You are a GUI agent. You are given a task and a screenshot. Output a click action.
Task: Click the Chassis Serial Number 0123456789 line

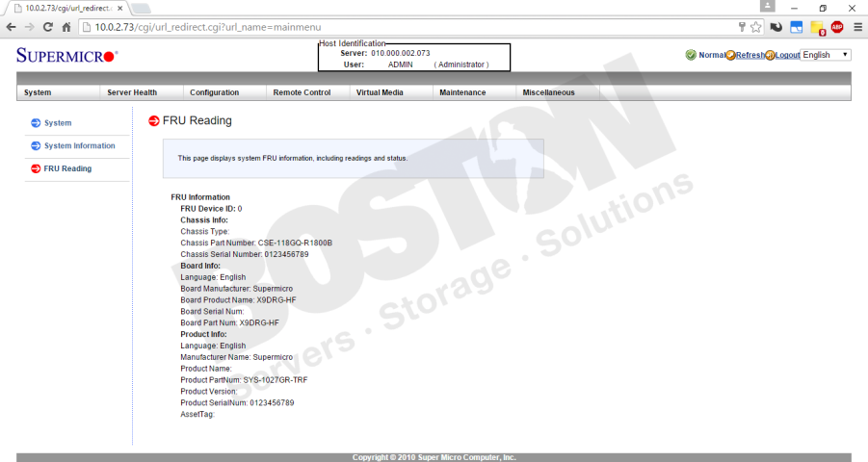click(x=245, y=254)
